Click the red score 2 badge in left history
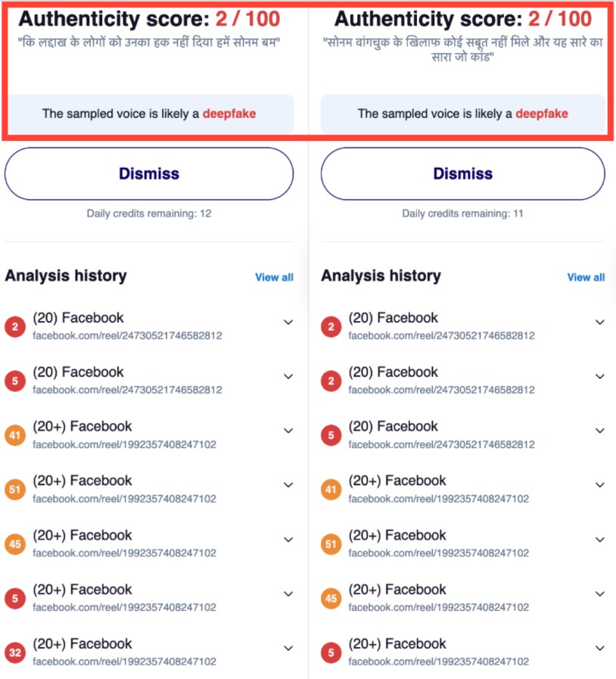Viewport: 616px width, 679px height. (15, 327)
